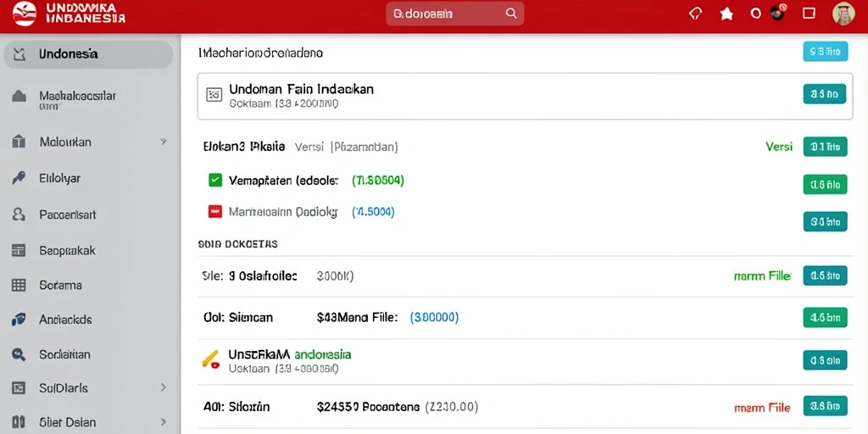The height and width of the screenshot is (434, 868).
Task: Toggle the green Vemapkaten checkbox
Action: (214, 180)
